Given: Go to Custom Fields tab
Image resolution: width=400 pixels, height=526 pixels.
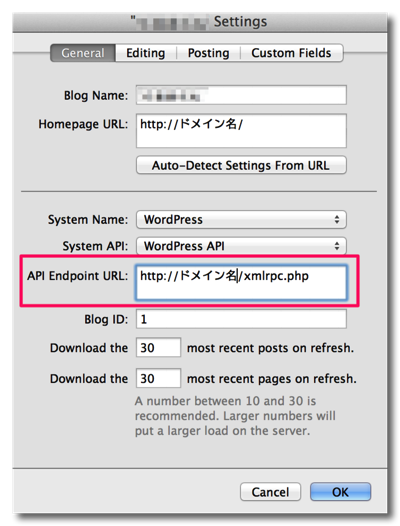Looking at the screenshot, I should (x=291, y=53).
